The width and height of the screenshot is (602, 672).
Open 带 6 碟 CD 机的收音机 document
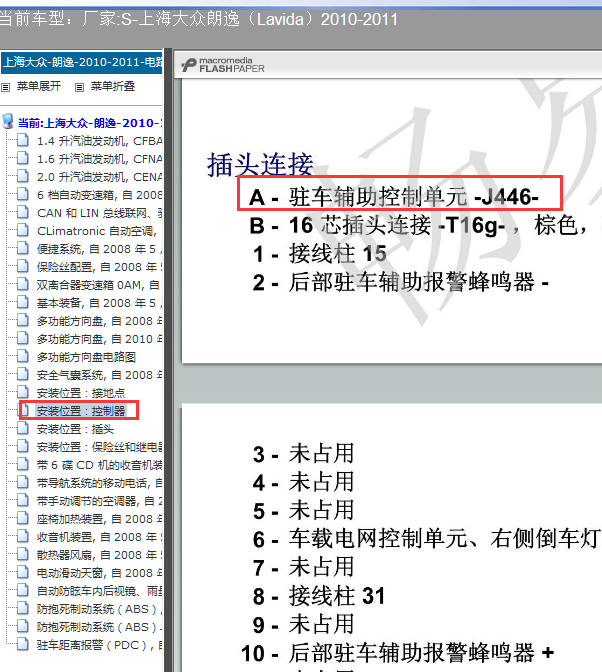99,465
